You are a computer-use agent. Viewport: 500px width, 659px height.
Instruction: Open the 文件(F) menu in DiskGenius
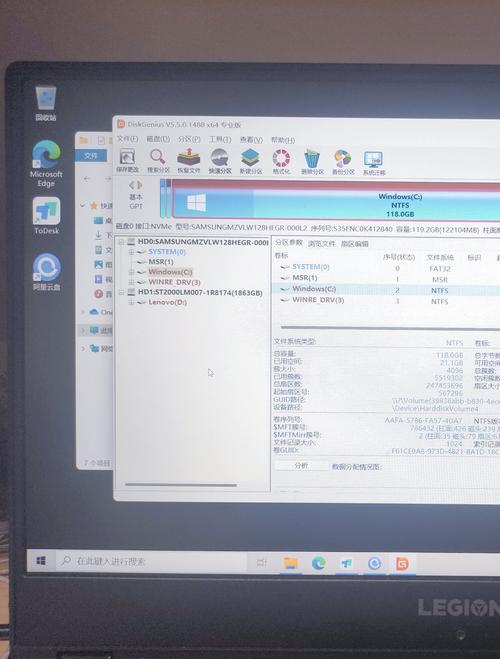[127, 139]
